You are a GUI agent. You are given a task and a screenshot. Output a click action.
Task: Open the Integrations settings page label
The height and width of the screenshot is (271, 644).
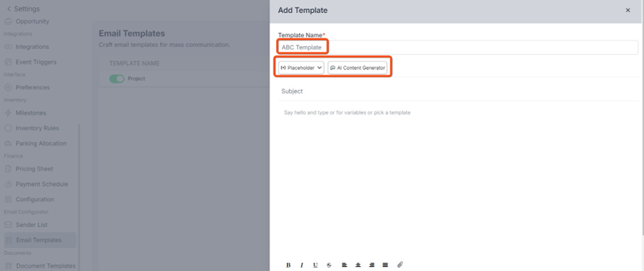pos(32,47)
